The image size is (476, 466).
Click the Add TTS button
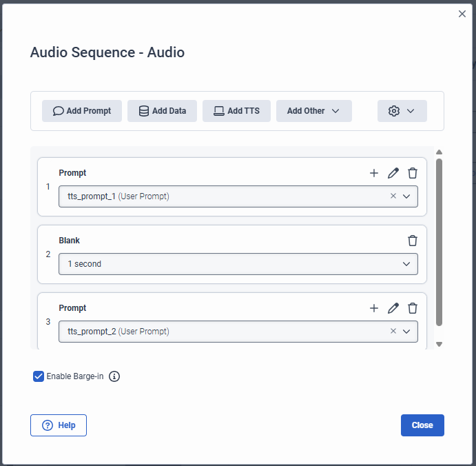236,111
